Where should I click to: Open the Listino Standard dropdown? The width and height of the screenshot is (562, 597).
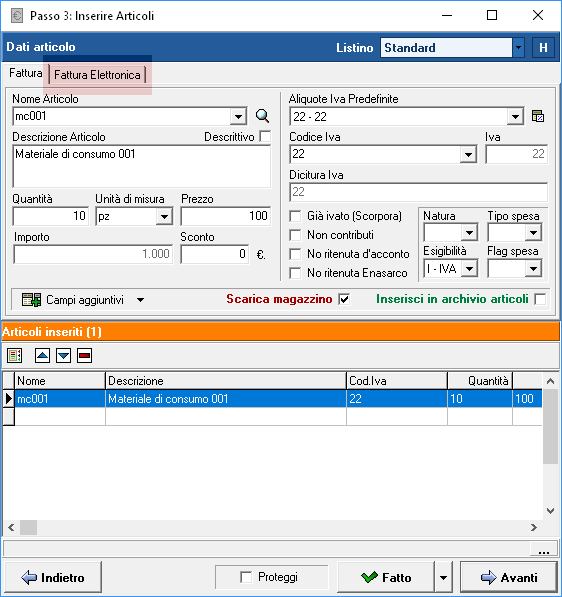point(518,48)
